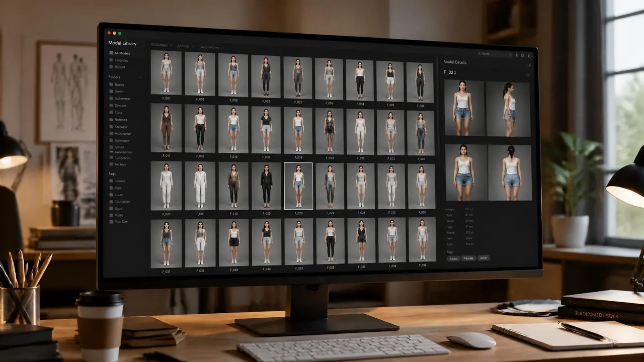The image size is (644, 362).
Task: Click the tag icon beside Male
Action: (x=111, y=188)
